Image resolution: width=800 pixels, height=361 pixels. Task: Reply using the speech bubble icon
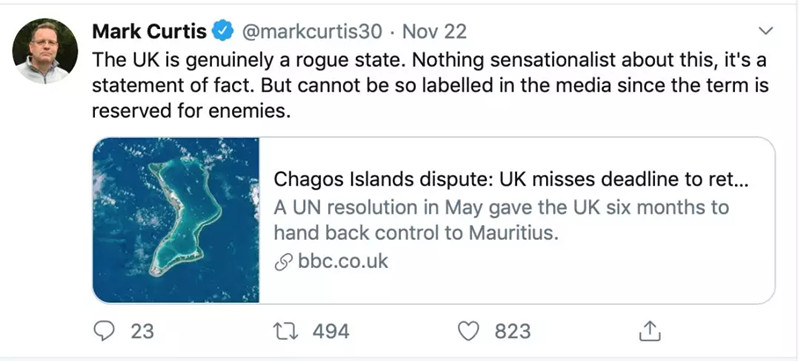point(105,331)
